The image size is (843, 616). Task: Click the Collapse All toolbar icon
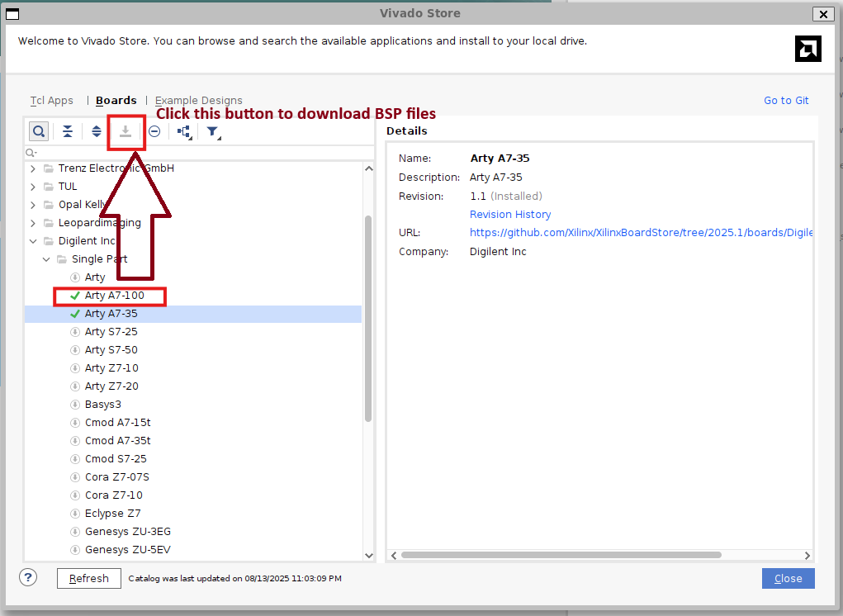click(x=68, y=131)
